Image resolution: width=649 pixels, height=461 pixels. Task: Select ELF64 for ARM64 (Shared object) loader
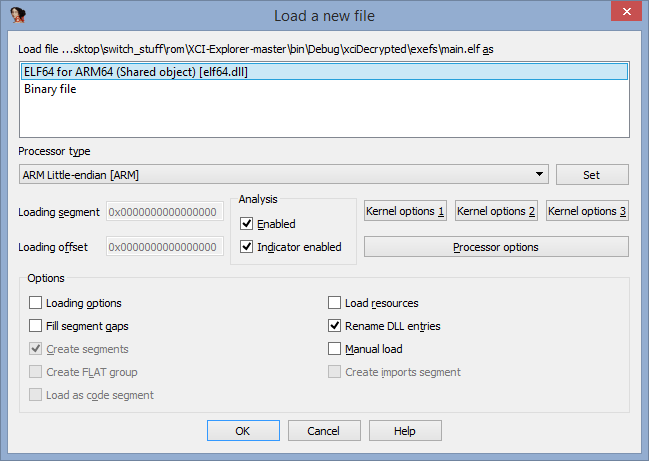coord(324,72)
